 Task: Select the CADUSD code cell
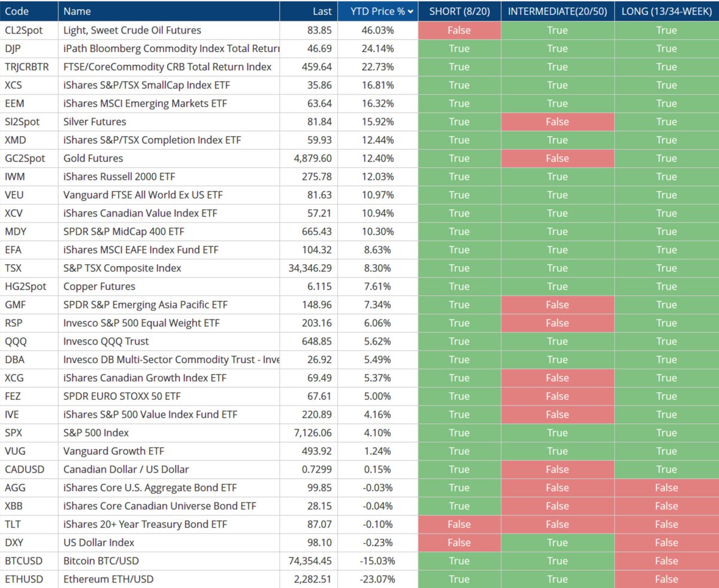tap(29, 469)
